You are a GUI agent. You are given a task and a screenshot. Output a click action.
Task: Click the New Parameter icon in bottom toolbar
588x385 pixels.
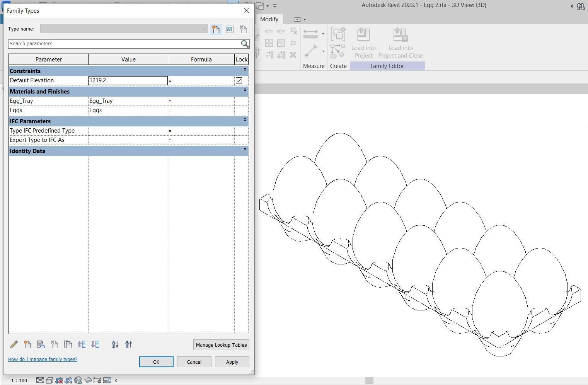pos(27,344)
